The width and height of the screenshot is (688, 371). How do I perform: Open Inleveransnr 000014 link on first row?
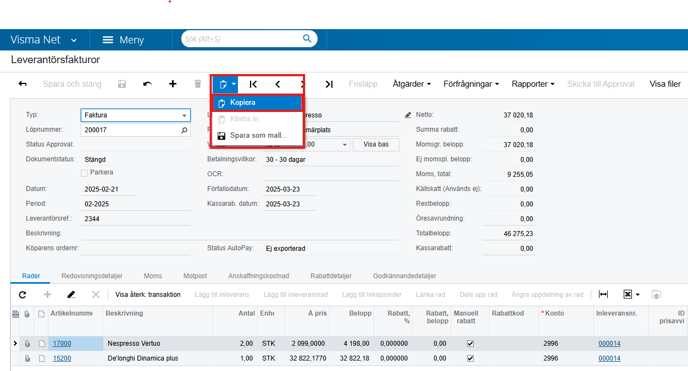609,343
